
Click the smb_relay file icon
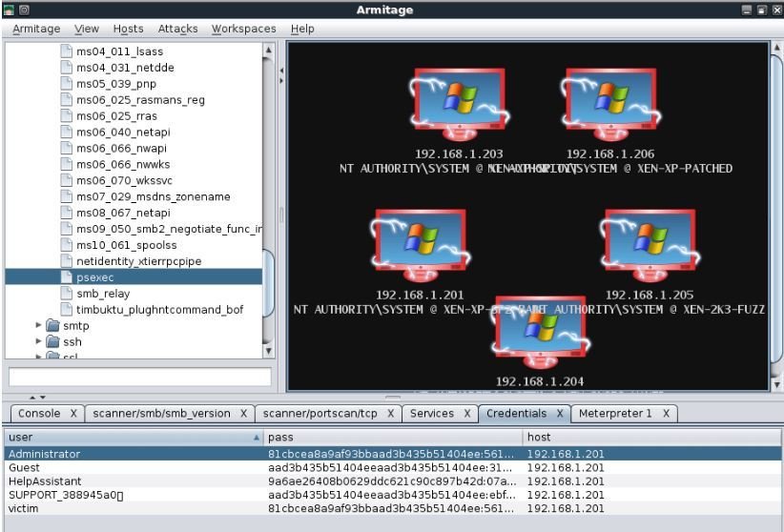point(66,294)
